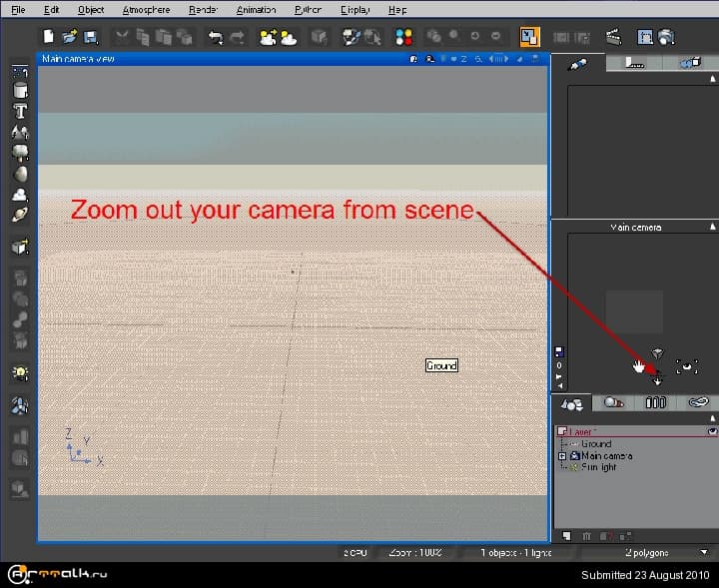Toggle Layer 1 visibility eye icon
Screen dimensions: 719x588
tap(712, 431)
